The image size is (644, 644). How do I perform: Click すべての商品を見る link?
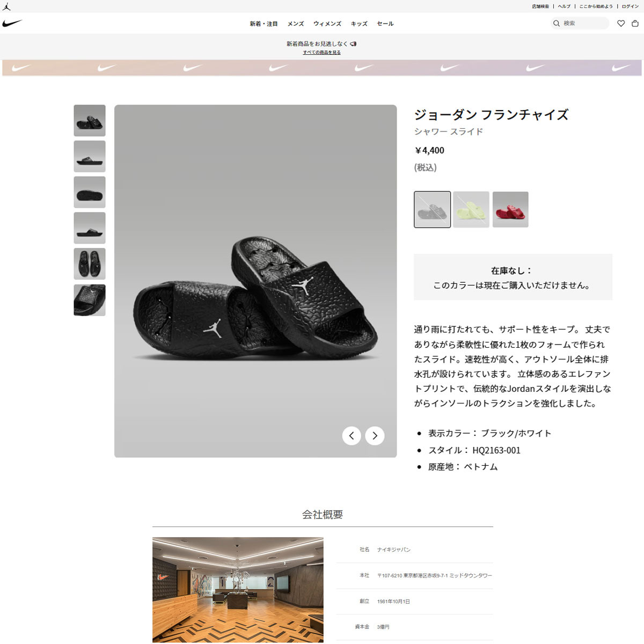[x=321, y=52]
